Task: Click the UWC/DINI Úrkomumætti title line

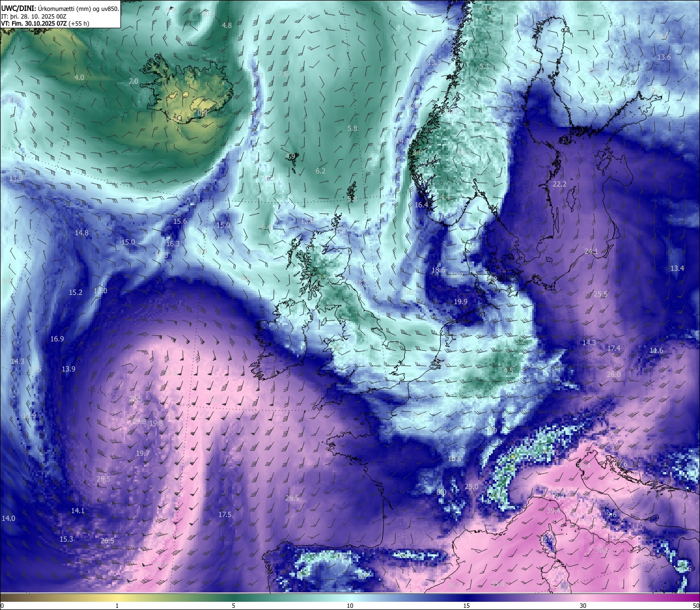Action: click(60, 8)
